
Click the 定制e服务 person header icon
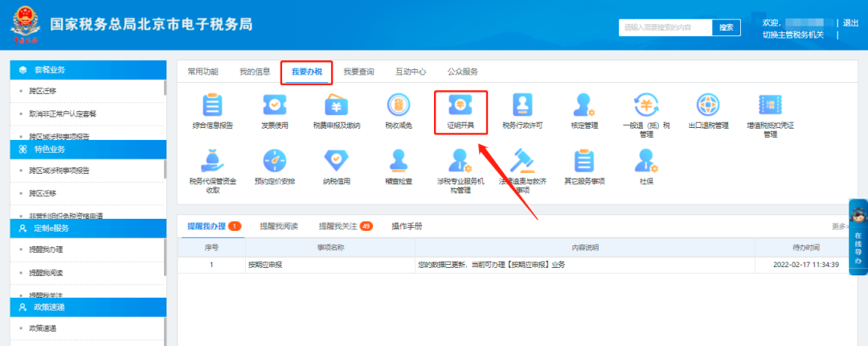(23, 228)
